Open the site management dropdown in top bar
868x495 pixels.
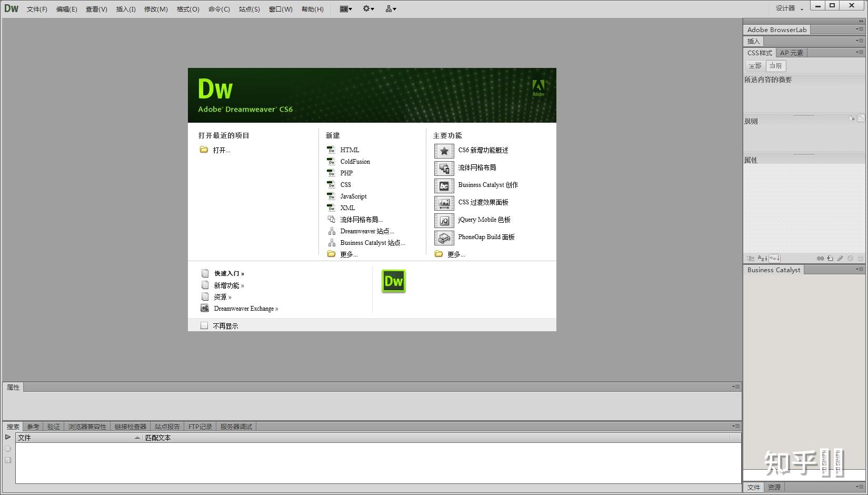pyautogui.click(x=391, y=9)
